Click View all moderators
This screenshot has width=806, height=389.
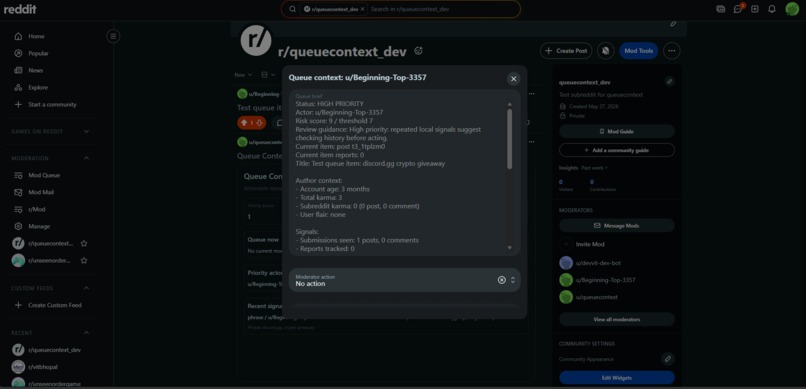coord(617,319)
